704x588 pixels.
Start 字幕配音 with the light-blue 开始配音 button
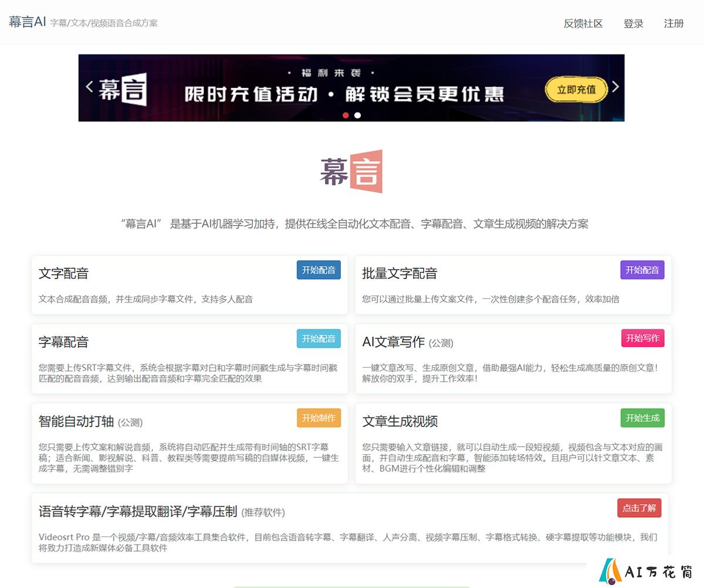319,338
